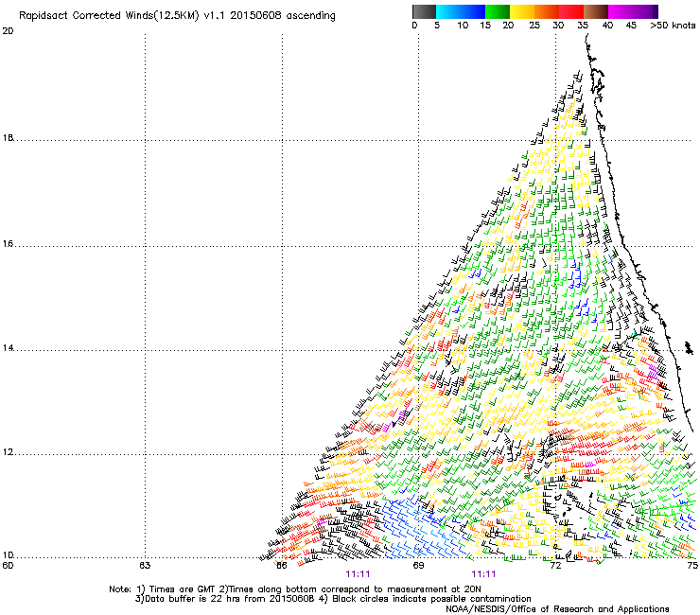700x615 pixels.
Task: Click the cyan-blue 5-15 knots legend swatch
Action: [461, 11]
